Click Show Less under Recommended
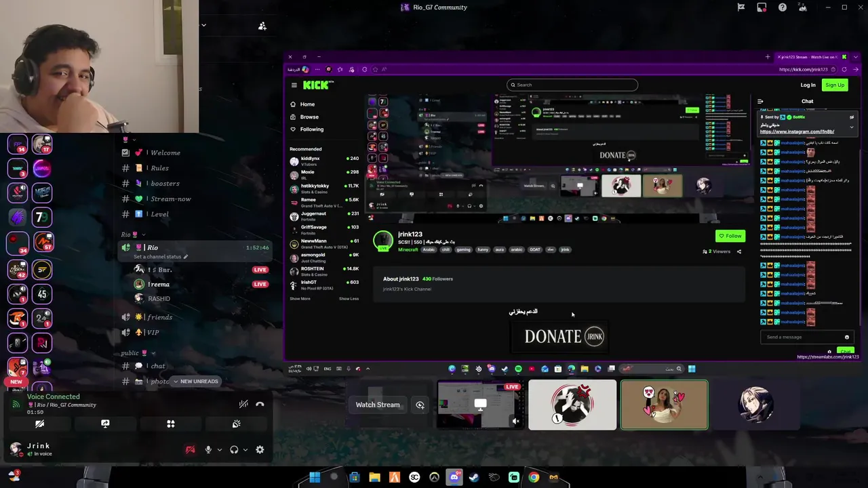Image resolution: width=868 pixels, height=488 pixels. 349,299
